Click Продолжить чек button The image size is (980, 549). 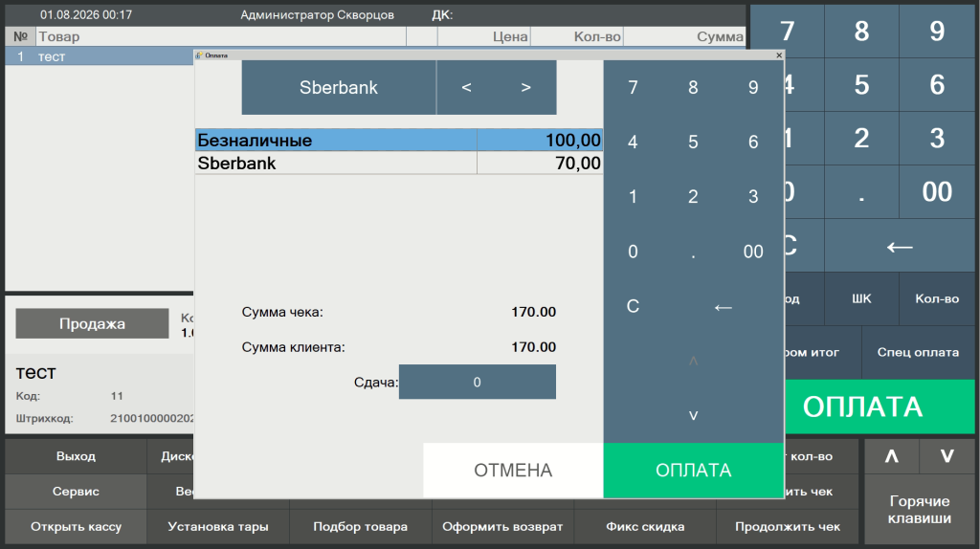click(788, 526)
